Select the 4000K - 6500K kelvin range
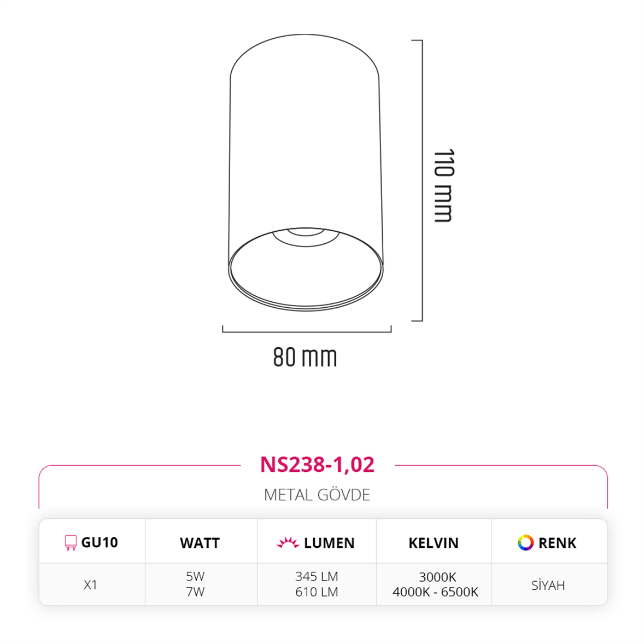Viewport: 644px width, 644px height. tap(435, 592)
